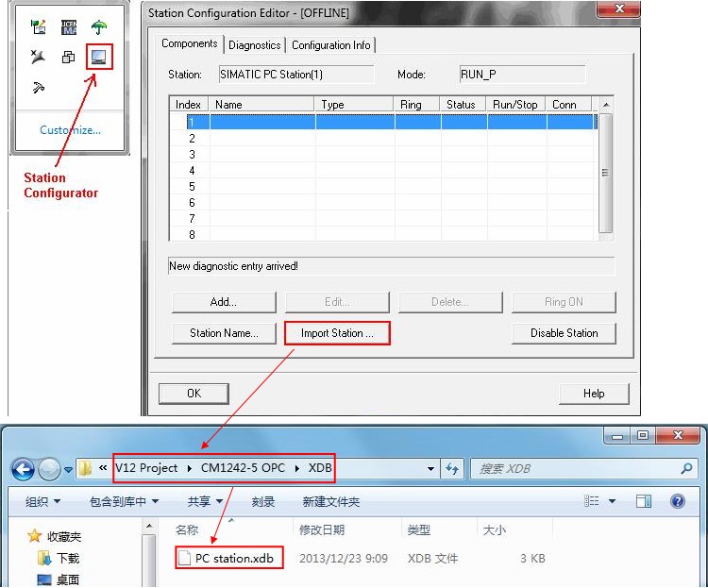Open the 包含到库中 menu
Screen dimensions: 708x588
[x=125, y=502]
